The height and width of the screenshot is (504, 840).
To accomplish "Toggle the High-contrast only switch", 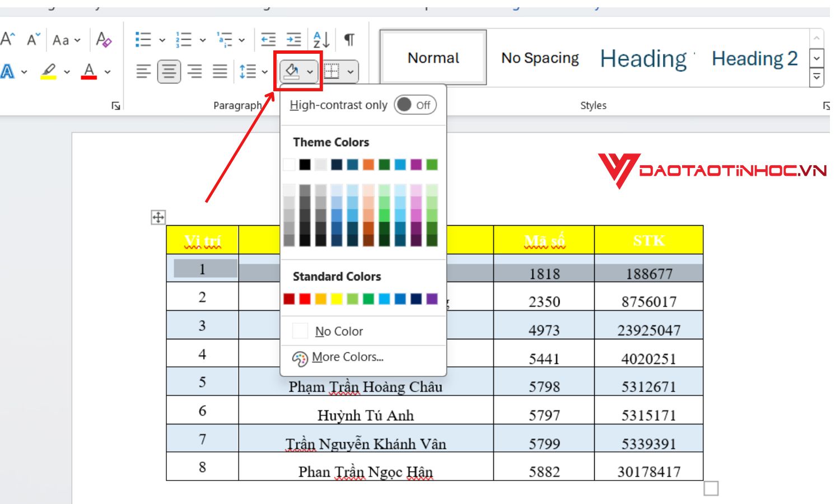I will tap(415, 105).
